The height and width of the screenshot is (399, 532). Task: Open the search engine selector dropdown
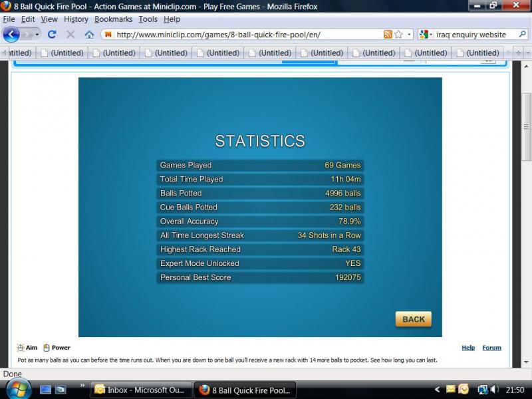[425, 35]
